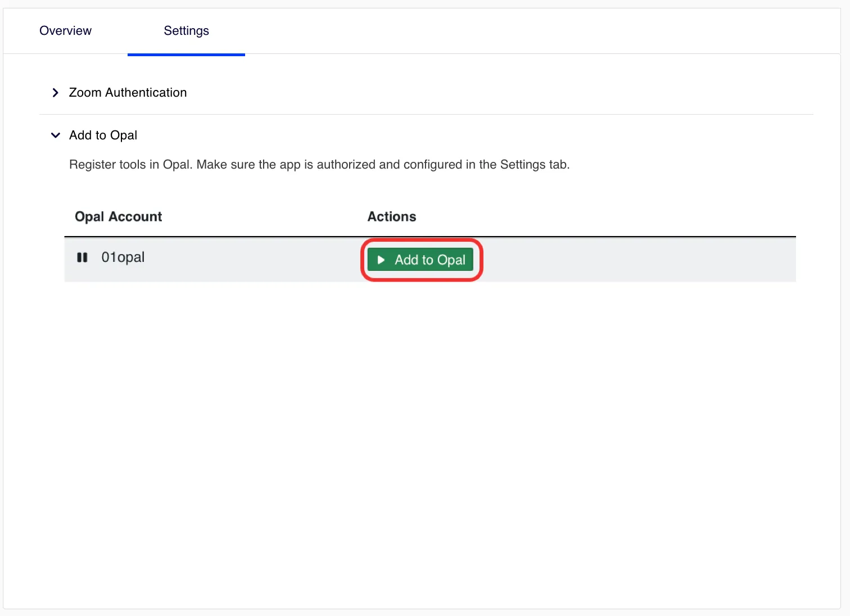Select the Settings tab

186,31
